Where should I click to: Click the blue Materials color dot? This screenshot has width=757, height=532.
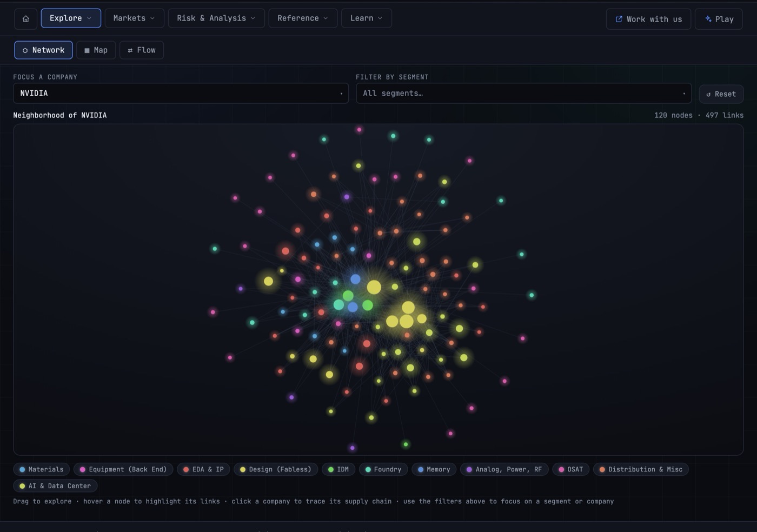(x=22, y=469)
